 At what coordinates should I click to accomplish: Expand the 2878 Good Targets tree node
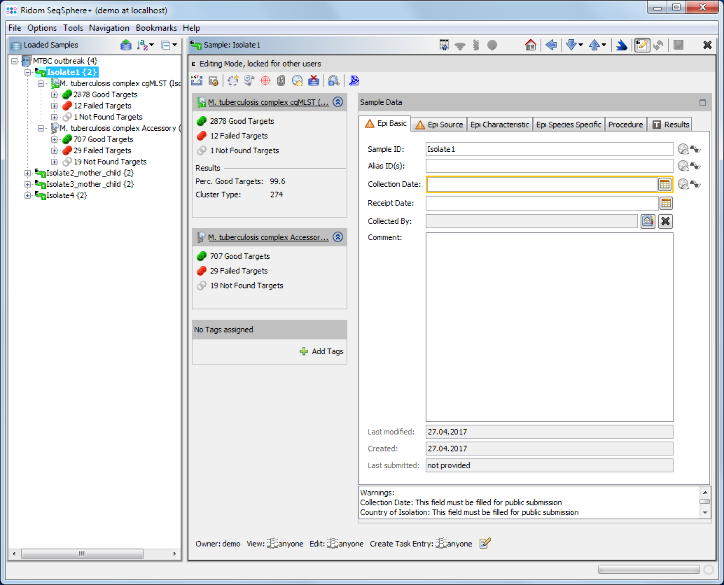(54, 95)
